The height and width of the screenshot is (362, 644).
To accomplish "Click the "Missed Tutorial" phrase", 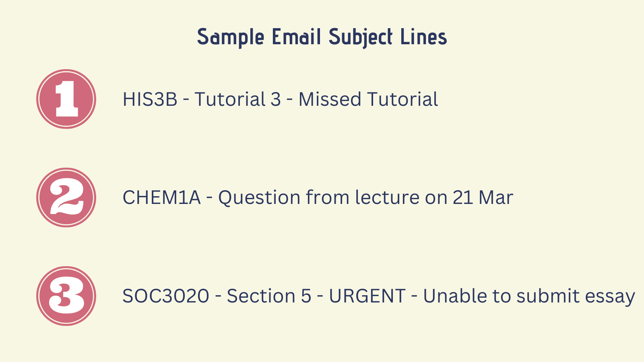I will (368, 99).
